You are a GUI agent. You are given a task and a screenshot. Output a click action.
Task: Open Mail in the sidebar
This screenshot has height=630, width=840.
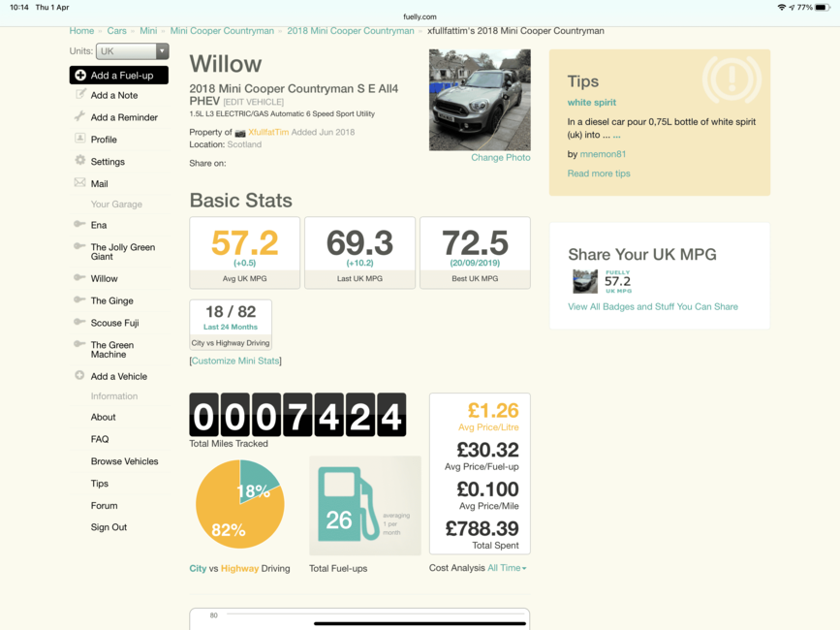[99, 184]
